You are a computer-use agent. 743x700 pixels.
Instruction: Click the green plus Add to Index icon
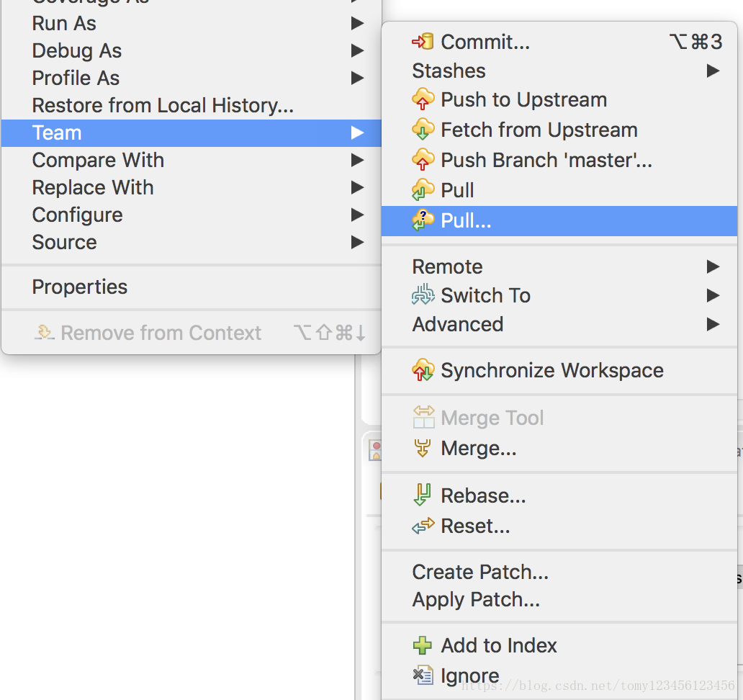pos(423,645)
